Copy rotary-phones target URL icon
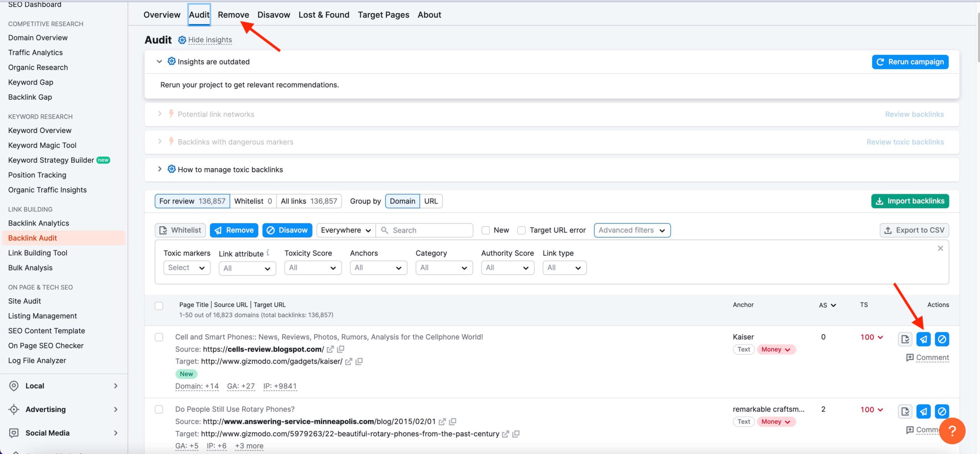Image resolution: width=980 pixels, height=454 pixels. pyautogui.click(x=516, y=434)
